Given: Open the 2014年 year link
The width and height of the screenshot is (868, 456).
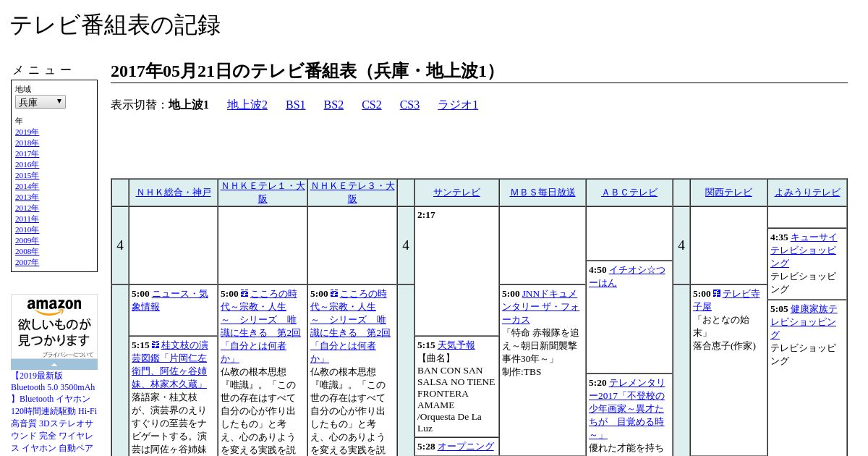Looking at the screenshot, I should pyautogui.click(x=27, y=187).
